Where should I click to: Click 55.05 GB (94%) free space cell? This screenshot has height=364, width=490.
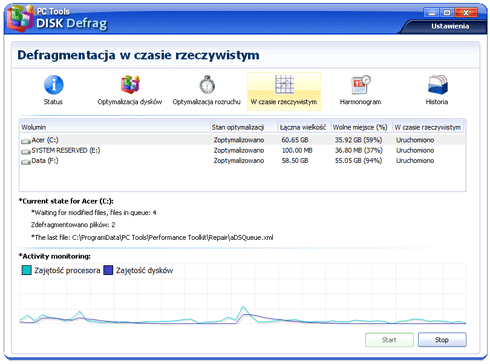click(358, 161)
